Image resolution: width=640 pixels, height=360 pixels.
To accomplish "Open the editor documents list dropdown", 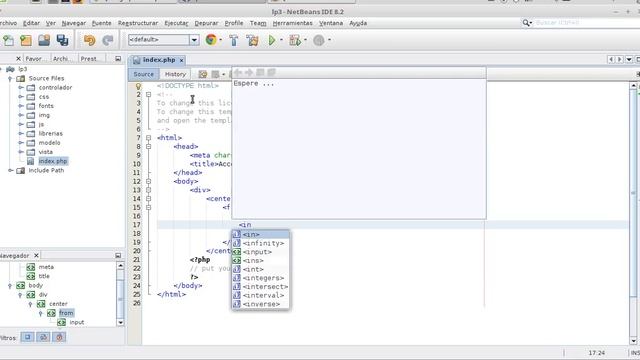I will [x=629, y=60].
